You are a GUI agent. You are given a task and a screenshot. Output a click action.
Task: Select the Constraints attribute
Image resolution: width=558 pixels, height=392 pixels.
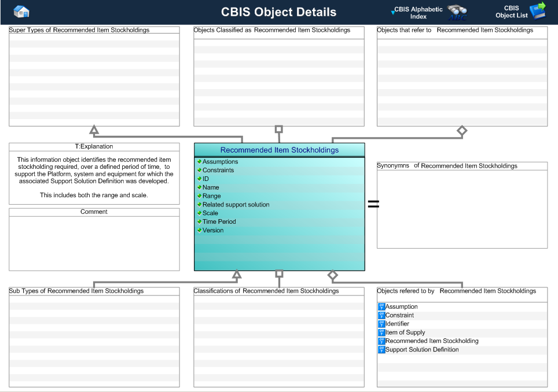click(218, 170)
